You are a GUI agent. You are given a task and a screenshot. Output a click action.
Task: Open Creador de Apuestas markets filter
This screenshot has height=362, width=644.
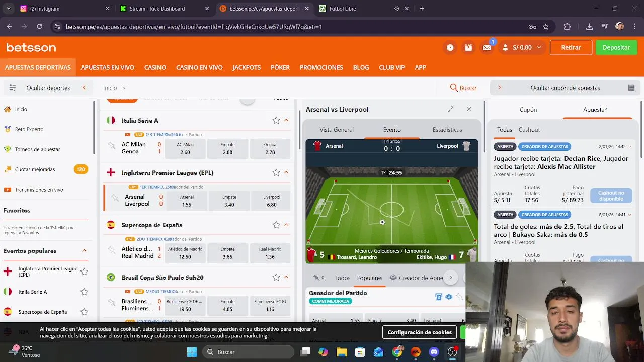point(417,278)
